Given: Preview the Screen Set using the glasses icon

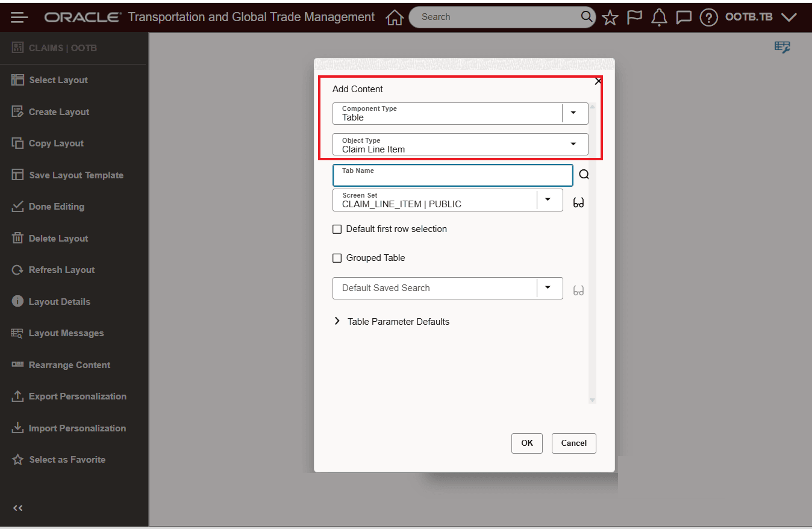Looking at the screenshot, I should coord(578,202).
